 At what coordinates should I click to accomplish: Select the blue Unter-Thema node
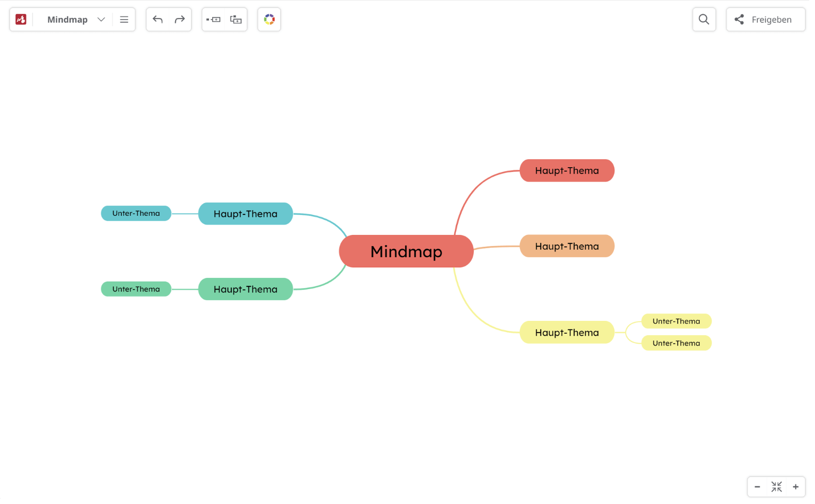136,213
